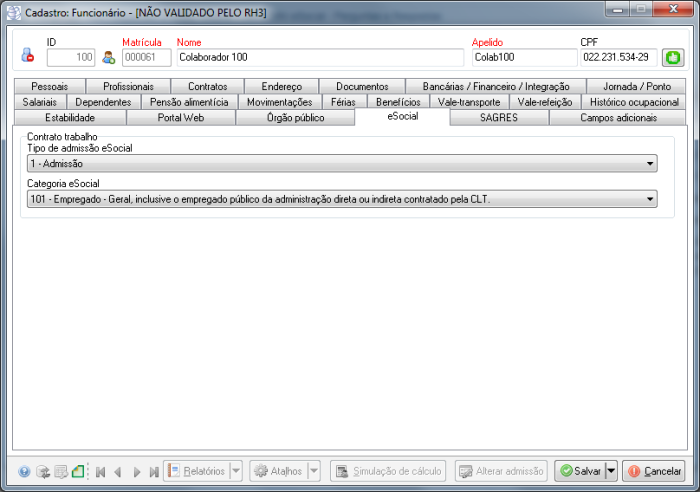Expand the Atalhos dropdown arrow
Image resolution: width=700 pixels, height=492 pixels.
(313, 471)
